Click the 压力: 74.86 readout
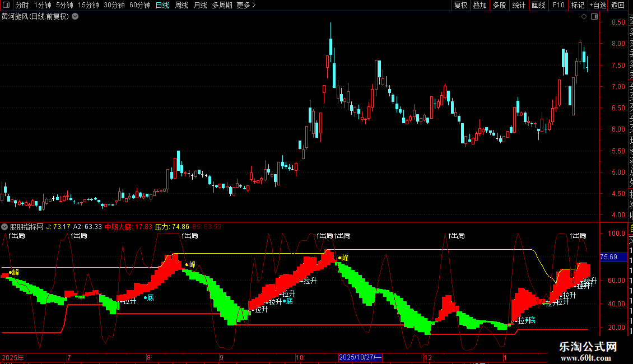Image resolution: width=633 pixels, height=364 pixels. click(x=172, y=227)
